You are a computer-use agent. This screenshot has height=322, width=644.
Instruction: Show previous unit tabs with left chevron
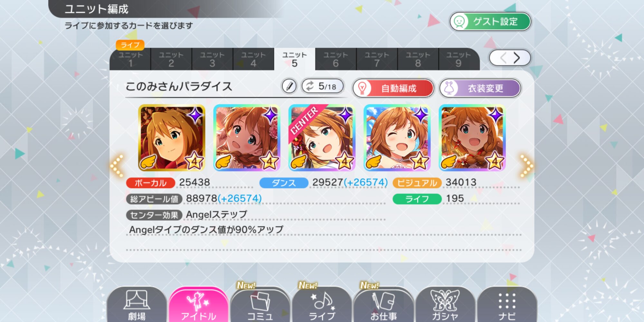tap(503, 58)
